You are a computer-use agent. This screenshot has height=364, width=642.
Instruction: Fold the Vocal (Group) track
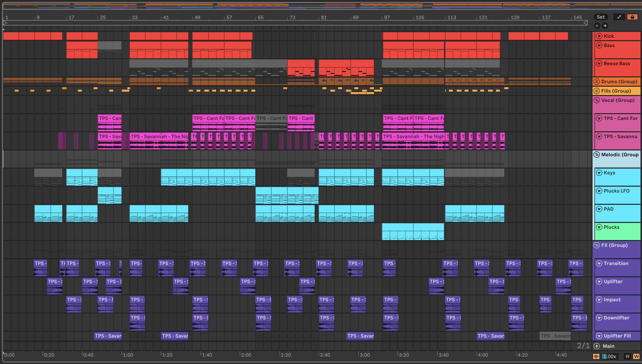597,100
